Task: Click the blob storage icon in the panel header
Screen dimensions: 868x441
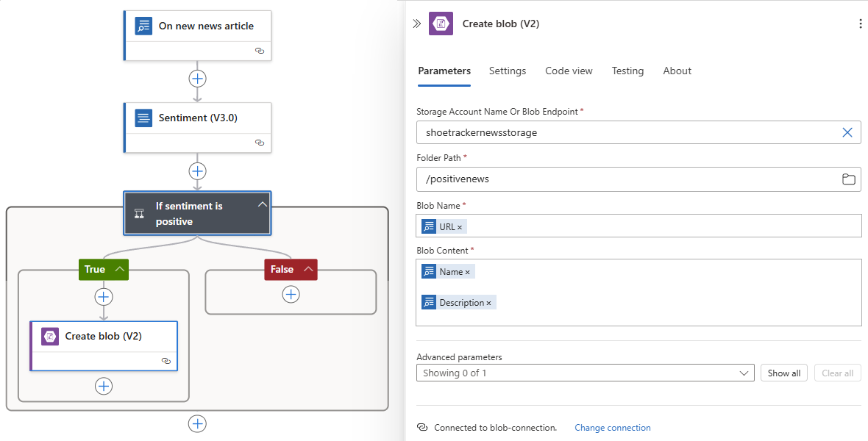Action: pos(441,23)
